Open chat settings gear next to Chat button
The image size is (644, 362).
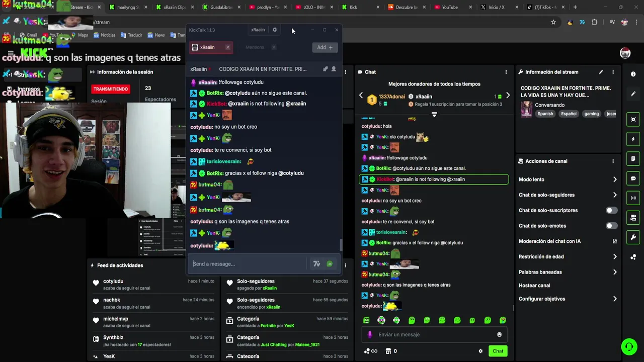click(480, 351)
